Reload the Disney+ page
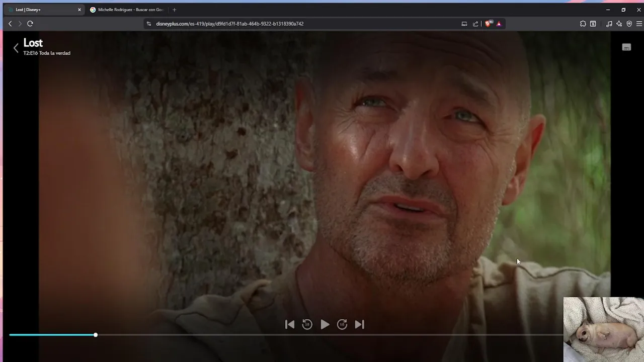The width and height of the screenshot is (644, 362). point(30,24)
